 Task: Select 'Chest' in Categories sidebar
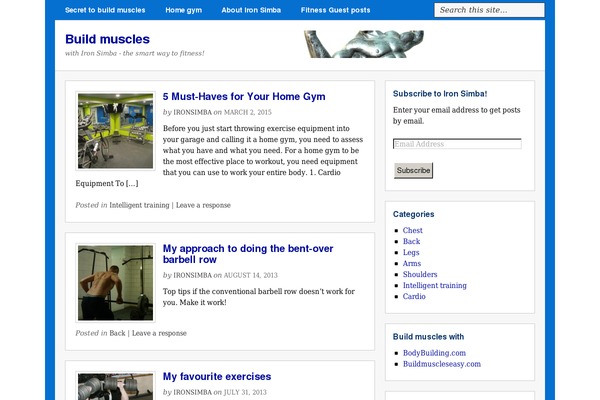(x=412, y=230)
